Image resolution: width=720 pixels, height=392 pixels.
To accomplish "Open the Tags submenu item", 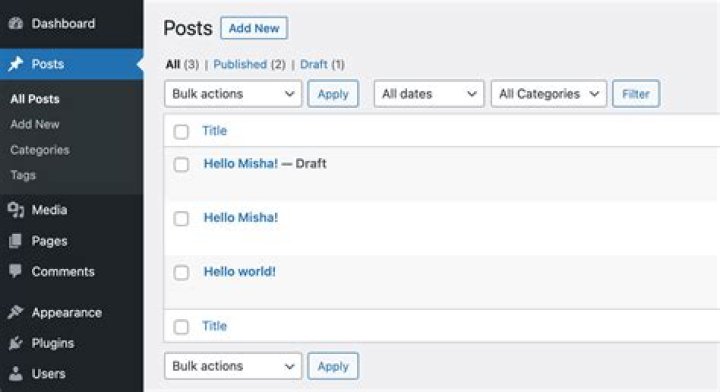I will tap(23, 175).
